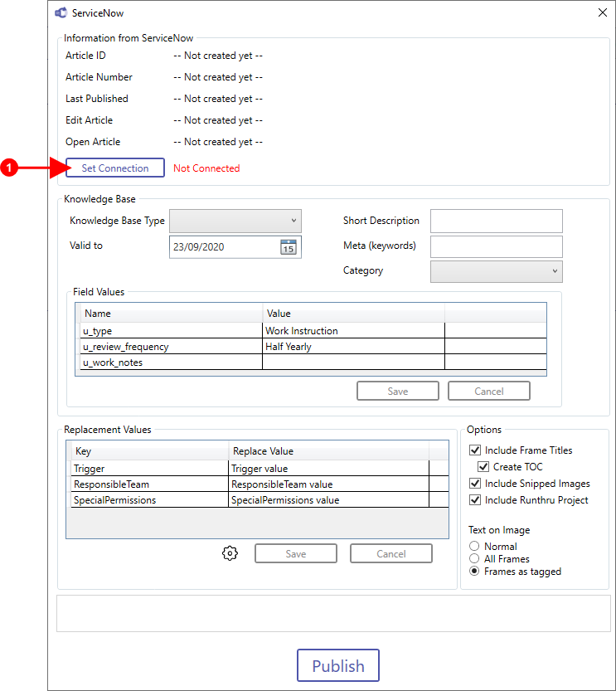Click Save under Field Values

click(398, 391)
